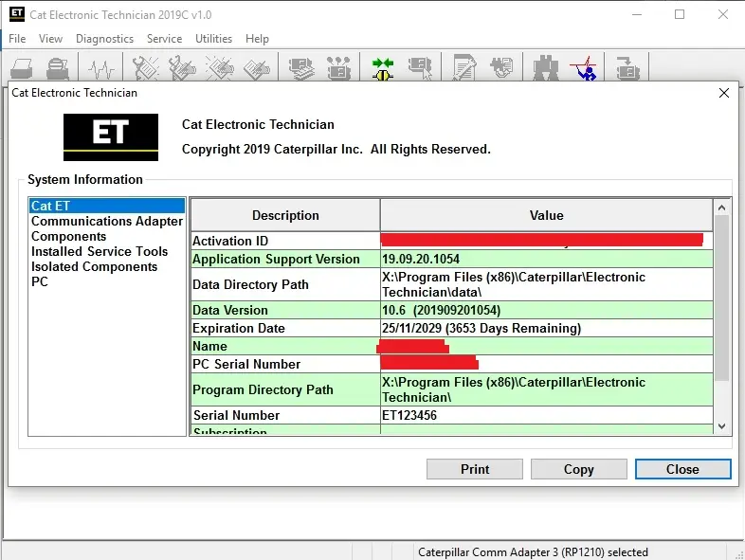Viewport: 745px width, 560px height.
Task: Open Active Diagnostic Codes stethoscope icon
Action: 145,68
